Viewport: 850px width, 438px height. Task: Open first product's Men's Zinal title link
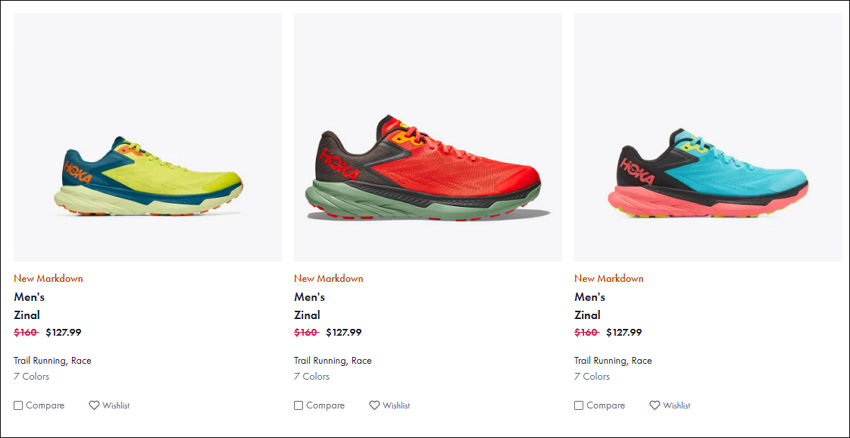pyautogui.click(x=29, y=306)
